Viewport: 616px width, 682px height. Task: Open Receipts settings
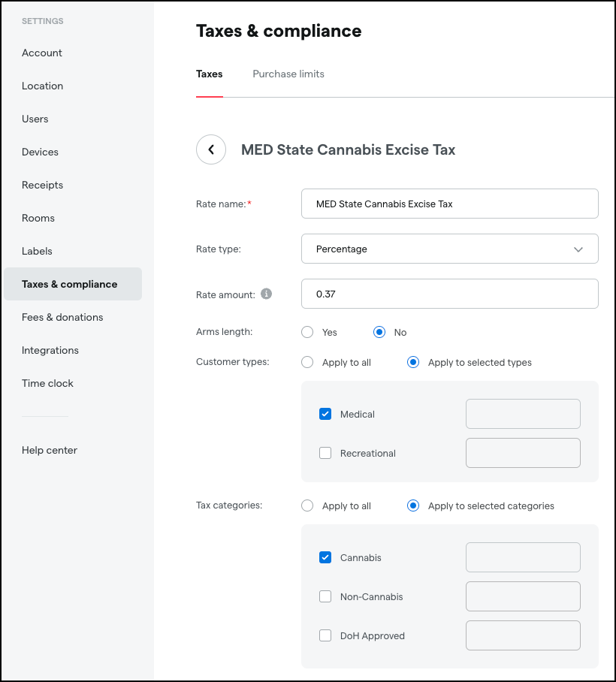(43, 186)
